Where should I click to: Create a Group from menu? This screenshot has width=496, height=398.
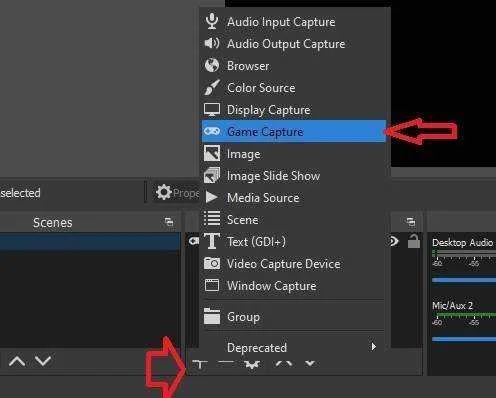pyautogui.click(x=294, y=317)
